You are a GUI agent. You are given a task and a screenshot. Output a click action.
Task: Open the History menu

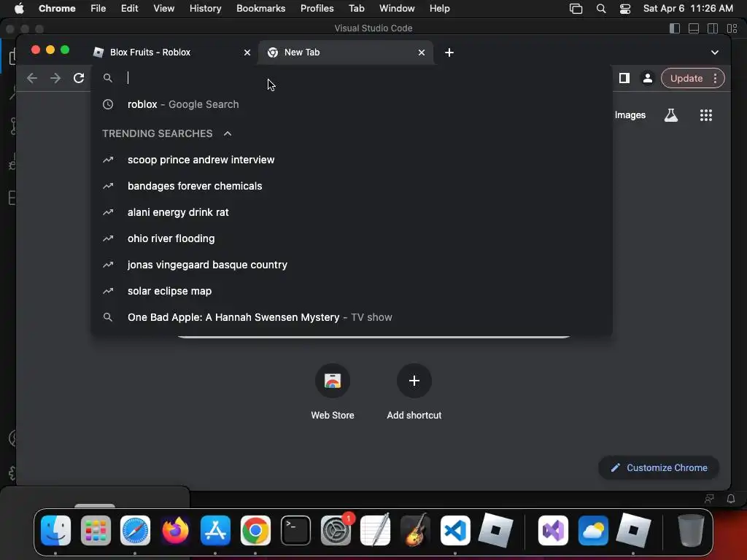coord(205,9)
